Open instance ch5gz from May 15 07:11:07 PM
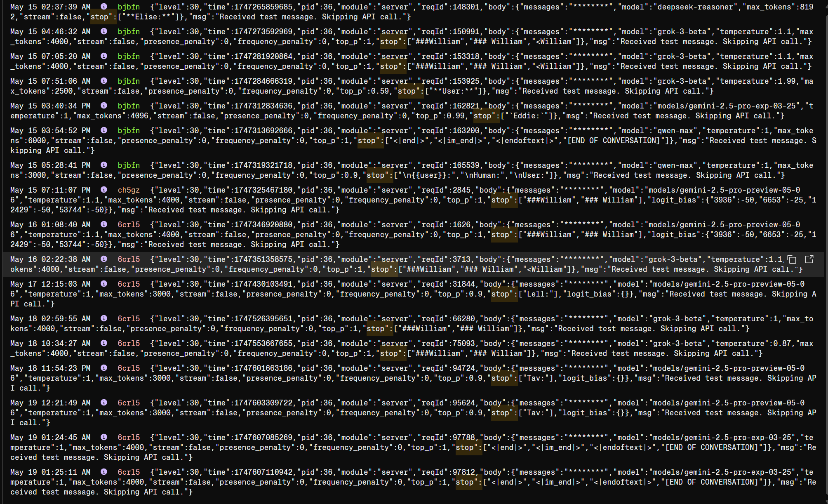Viewport: 828px width, 504px height. point(129,190)
